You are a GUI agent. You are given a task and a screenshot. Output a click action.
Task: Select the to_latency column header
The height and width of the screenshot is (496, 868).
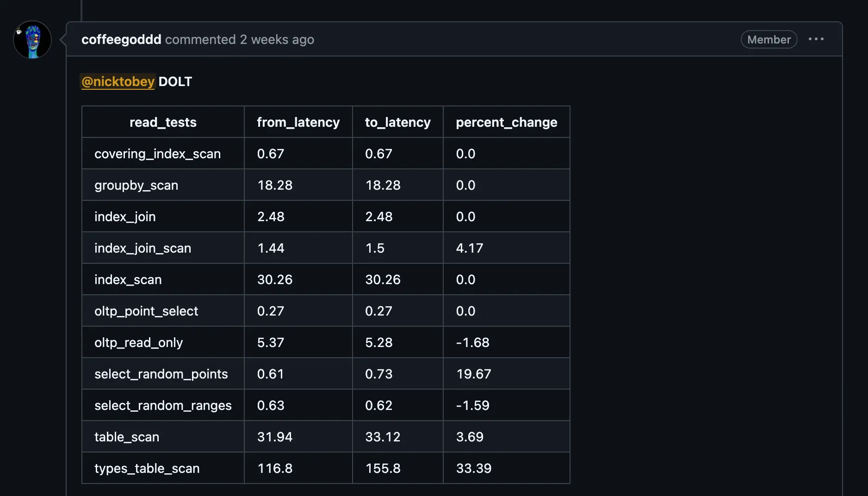point(397,122)
